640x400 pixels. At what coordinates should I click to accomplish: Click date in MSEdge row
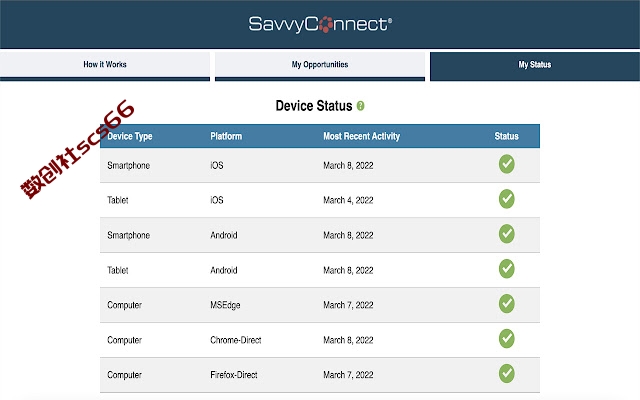[348, 305]
